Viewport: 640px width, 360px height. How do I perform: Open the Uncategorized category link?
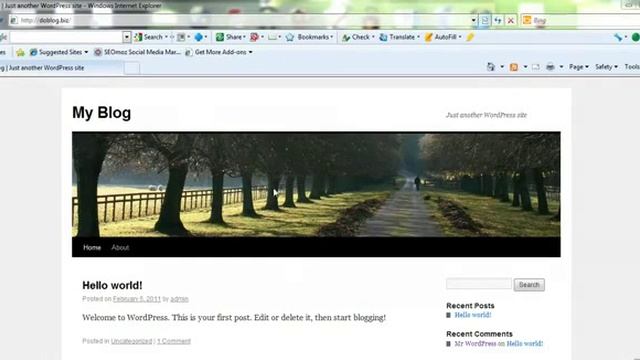(131, 341)
